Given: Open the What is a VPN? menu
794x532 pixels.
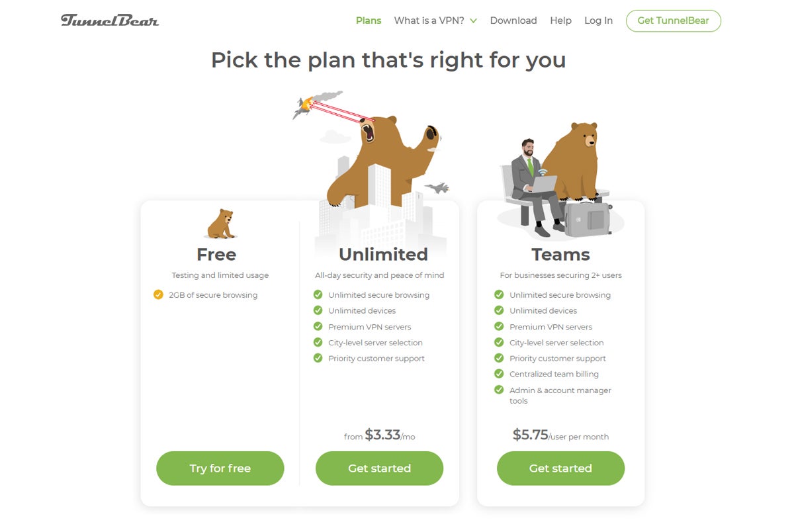Looking at the screenshot, I should pos(429,21).
